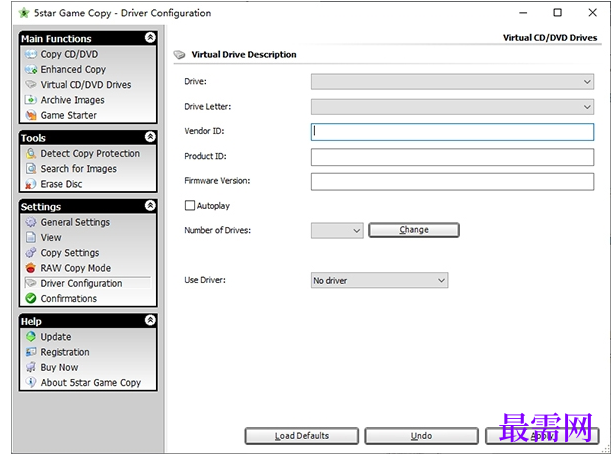611x459 pixels.
Task: Collapse the Help panel
Action: click(x=150, y=320)
